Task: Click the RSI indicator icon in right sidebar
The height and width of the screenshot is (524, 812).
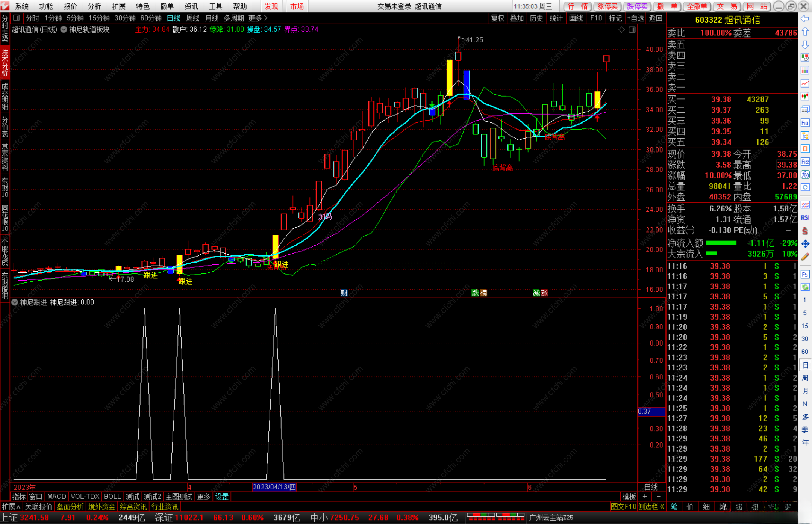Action: click(x=805, y=218)
